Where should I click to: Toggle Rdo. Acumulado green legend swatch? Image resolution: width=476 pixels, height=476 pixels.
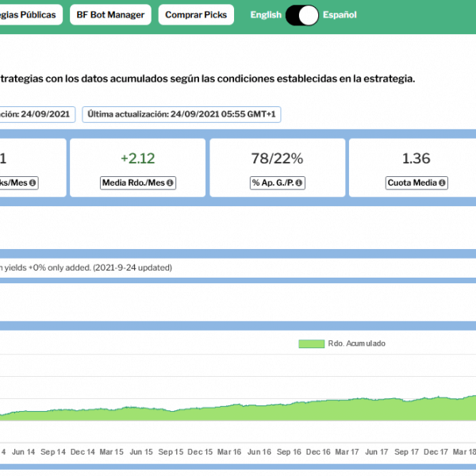coord(312,344)
